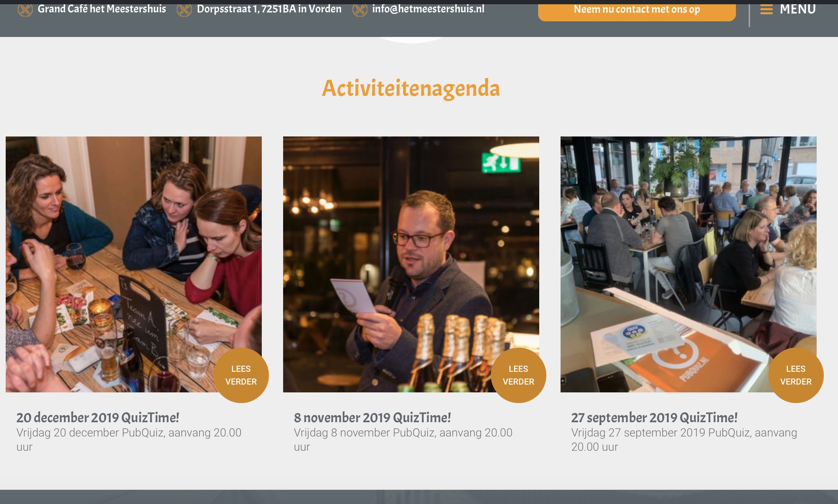Open the photo of the quizmaster with microphone
The height and width of the screenshot is (504, 838).
point(411,264)
